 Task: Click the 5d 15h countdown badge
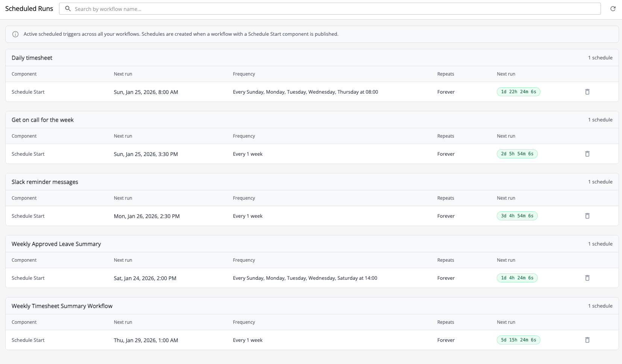click(x=518, y=340)
